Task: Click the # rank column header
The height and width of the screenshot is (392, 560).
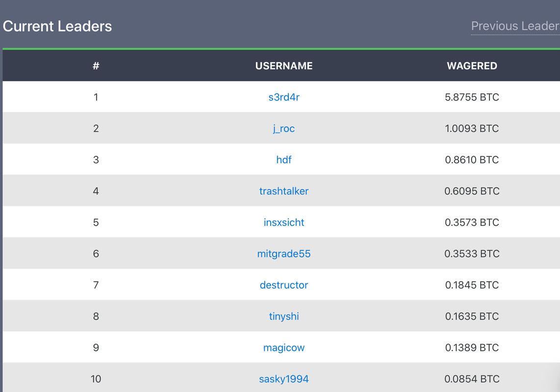Action: click(96, 66)
